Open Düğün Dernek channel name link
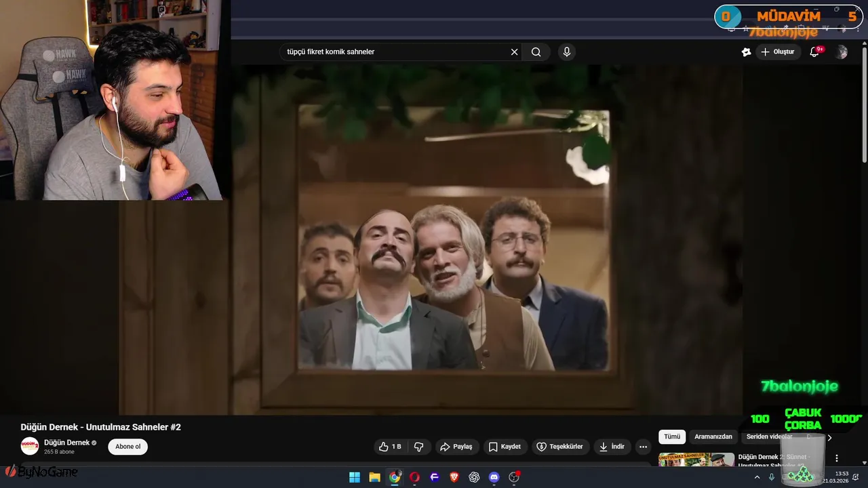This screenshot has width=868, height=488. click(67, 443)
